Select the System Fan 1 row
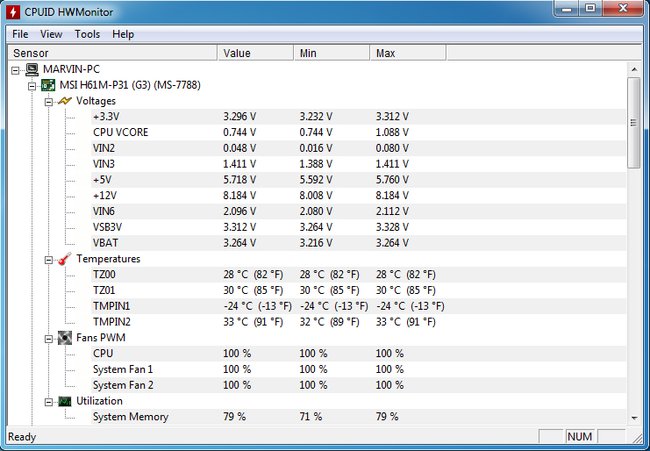 (358, 369)
